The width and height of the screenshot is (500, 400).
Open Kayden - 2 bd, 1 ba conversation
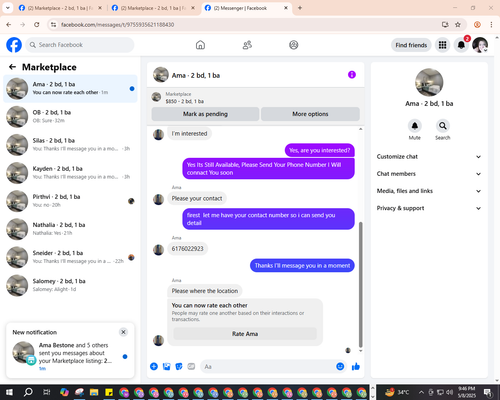[x=70, y=173]
